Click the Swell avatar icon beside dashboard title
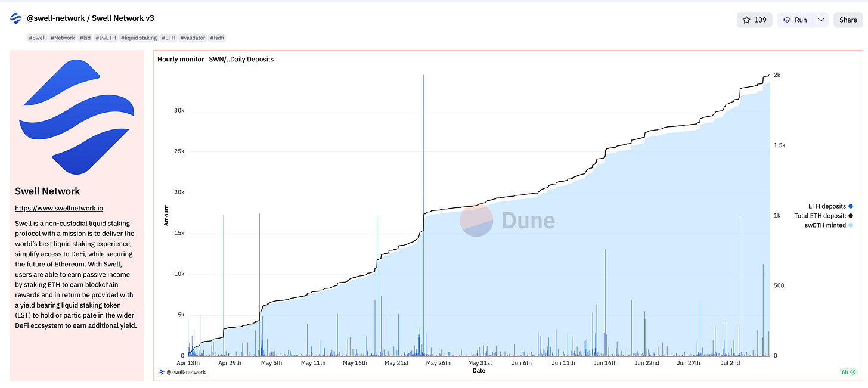Screen dimensions: 868x388 point(15,18)
